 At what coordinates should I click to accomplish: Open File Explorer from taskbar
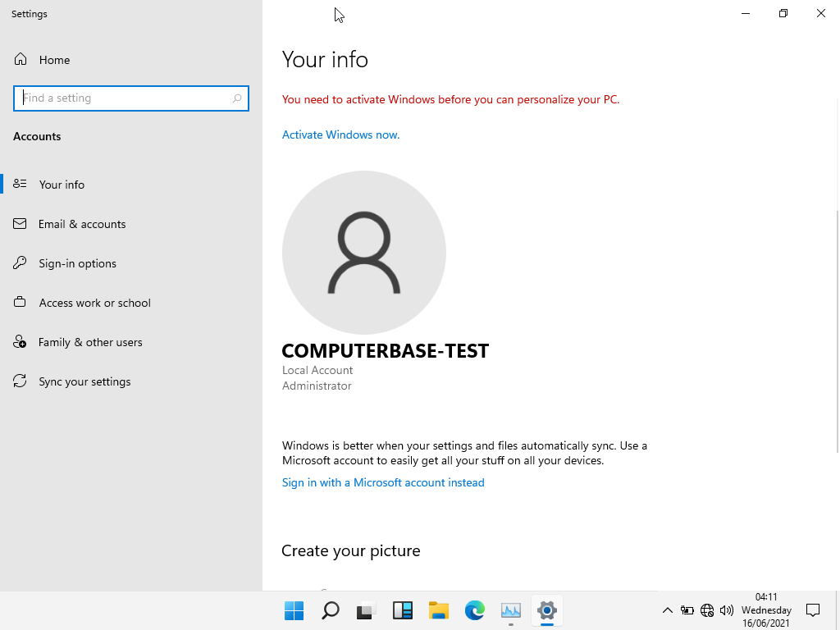tap(439, 610)
